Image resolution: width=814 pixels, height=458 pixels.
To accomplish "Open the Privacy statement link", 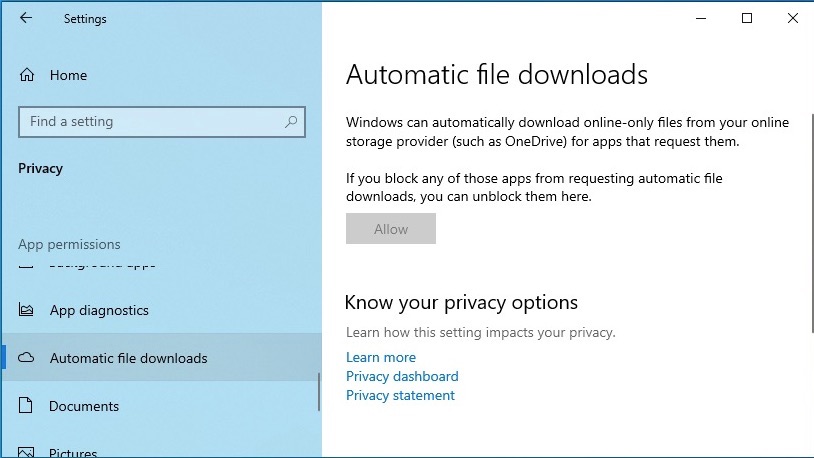I will click(x=400, y=395).
